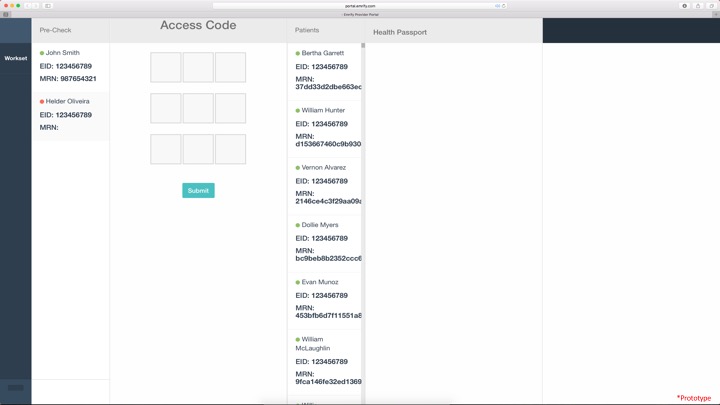This screenshot has width=720, height=405.
Task: Click William McLaughlin's MRN 9fca146fe32ed1369
Action: (328, 378)
